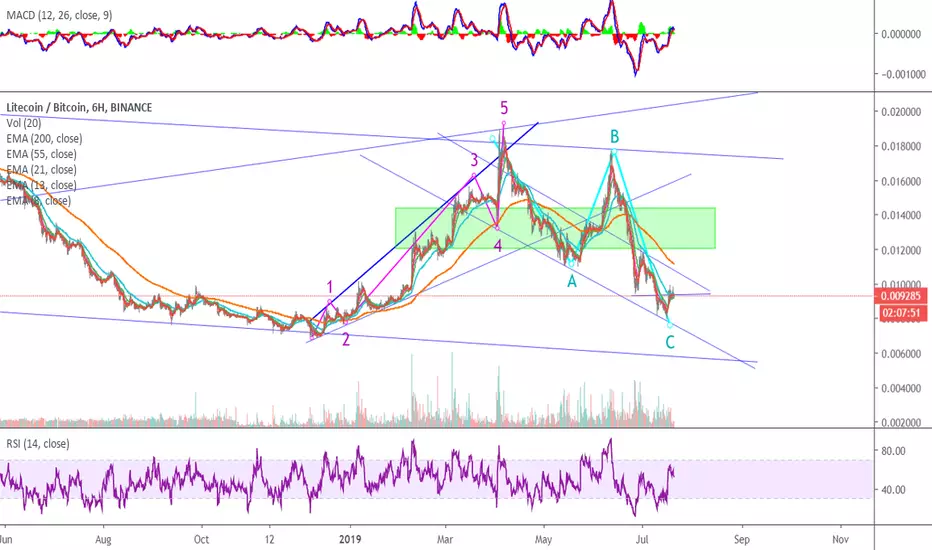932x550 pixels.
Task: Click the Mar label on the time axis
Action: click(x=445, y=539)
